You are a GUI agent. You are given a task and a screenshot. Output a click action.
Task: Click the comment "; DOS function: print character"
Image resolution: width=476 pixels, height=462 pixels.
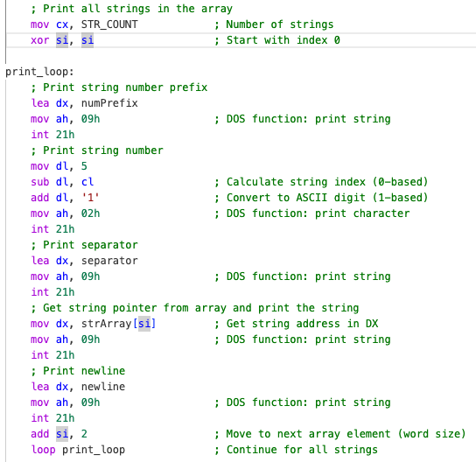pyautogui.click(x=311, y=213)
